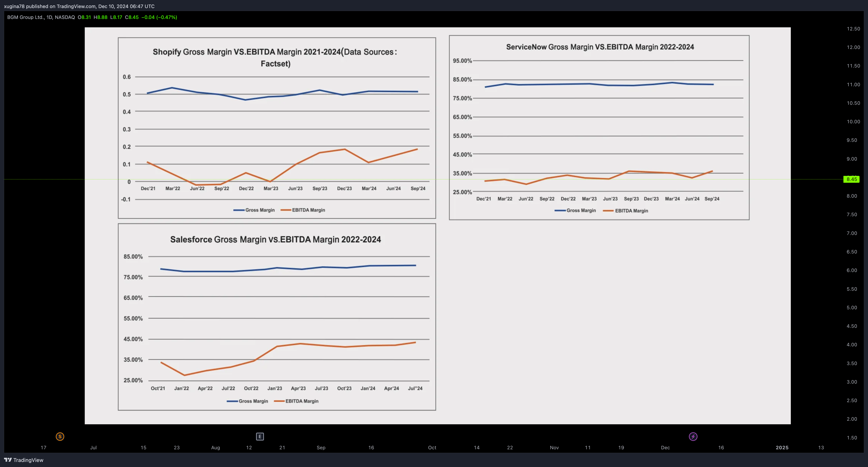The width and height of the screenshot is (868, 467).
Task: Click the Jul label on the time axis
Action: coord(93,448)
